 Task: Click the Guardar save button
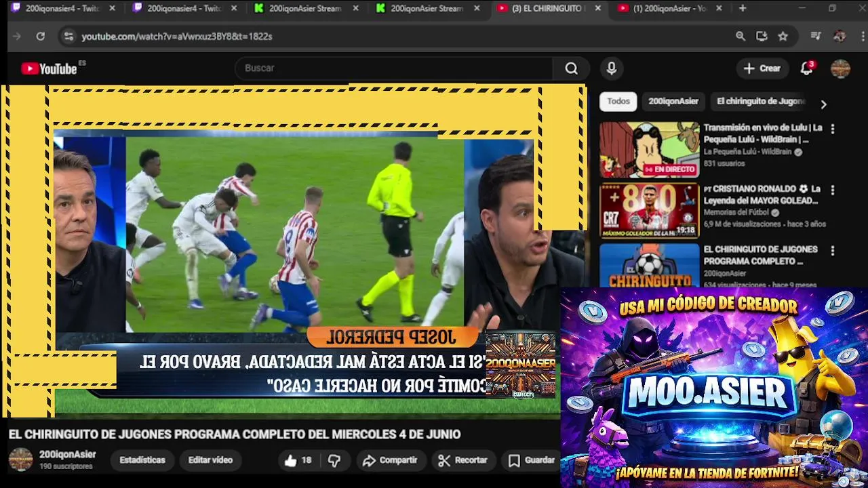(532, 460)
